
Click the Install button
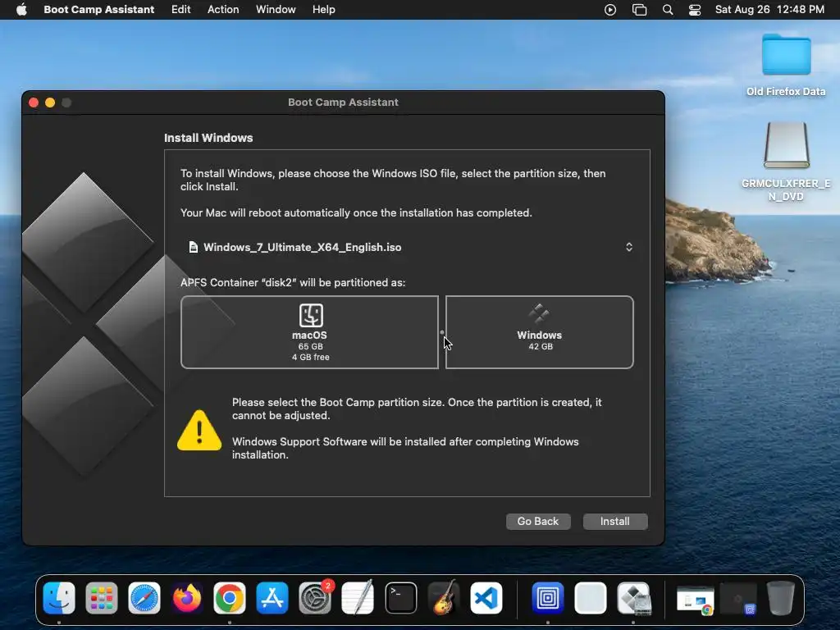(x=615, y=521)
